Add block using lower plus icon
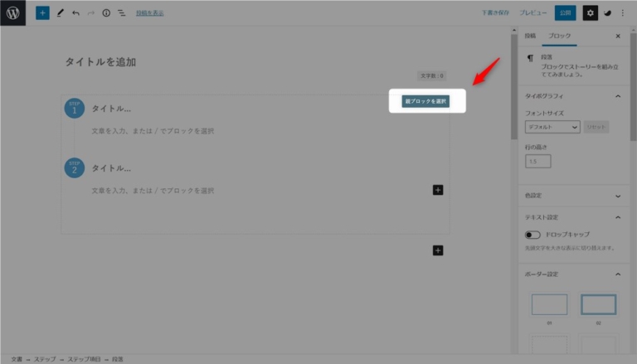Viewport: 637px width, 364px height. [x=438, y=250]
